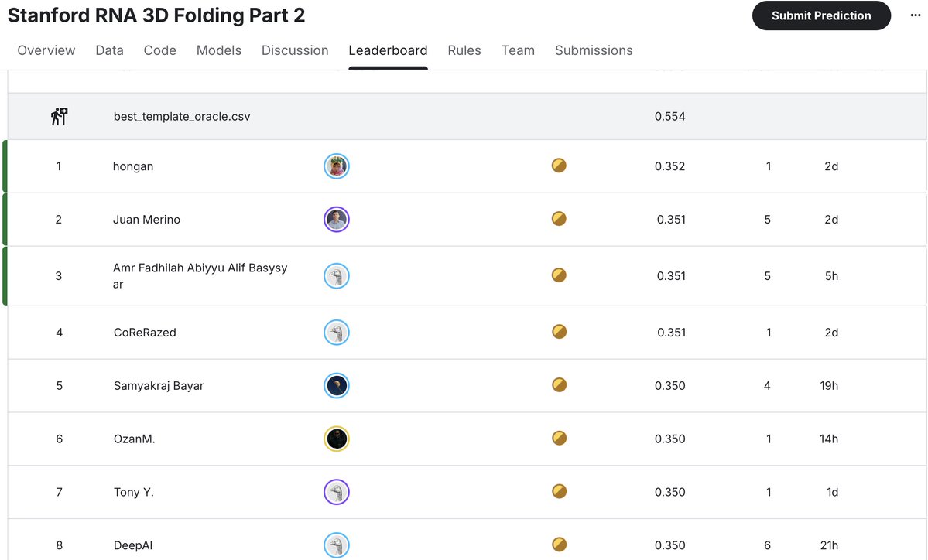Click rank number 1 in hongan's row
Screen dimensions: 928x560
coord(59,166)
